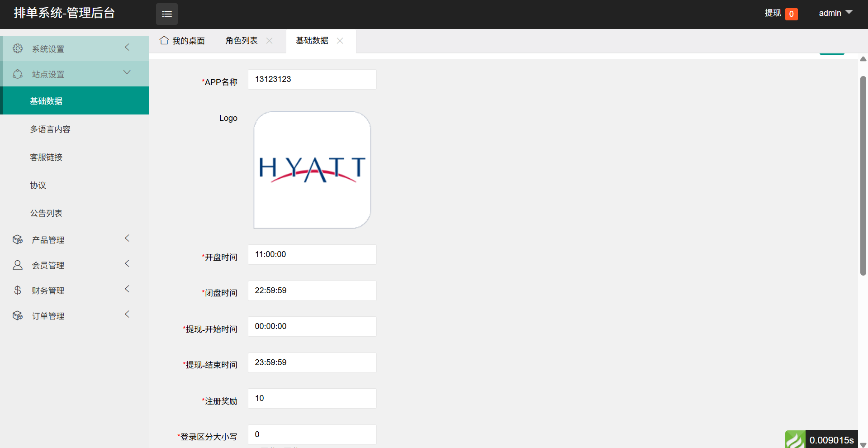Click the 订单管理 box icon
868x448 pixels.
(x=18, y=315)
